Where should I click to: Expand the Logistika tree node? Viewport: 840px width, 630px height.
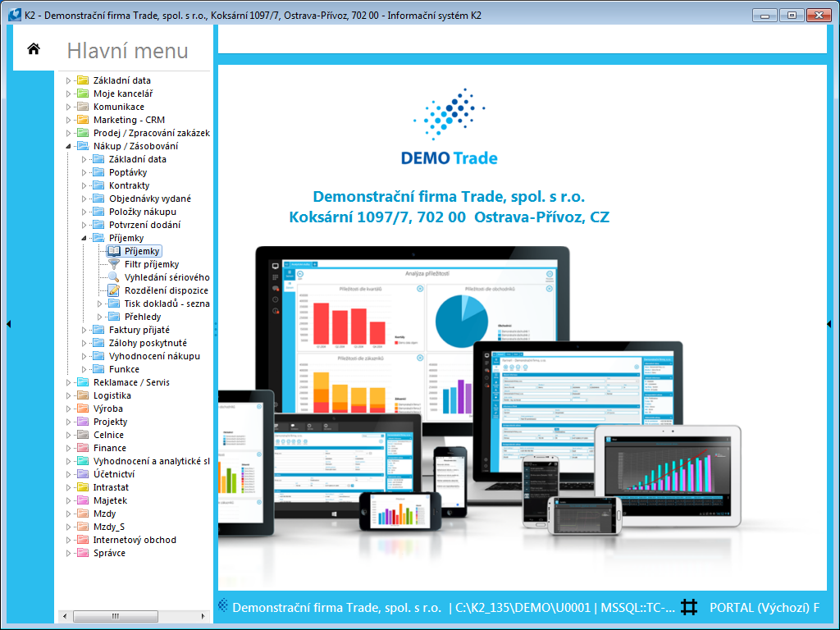[x=68, y=395]
